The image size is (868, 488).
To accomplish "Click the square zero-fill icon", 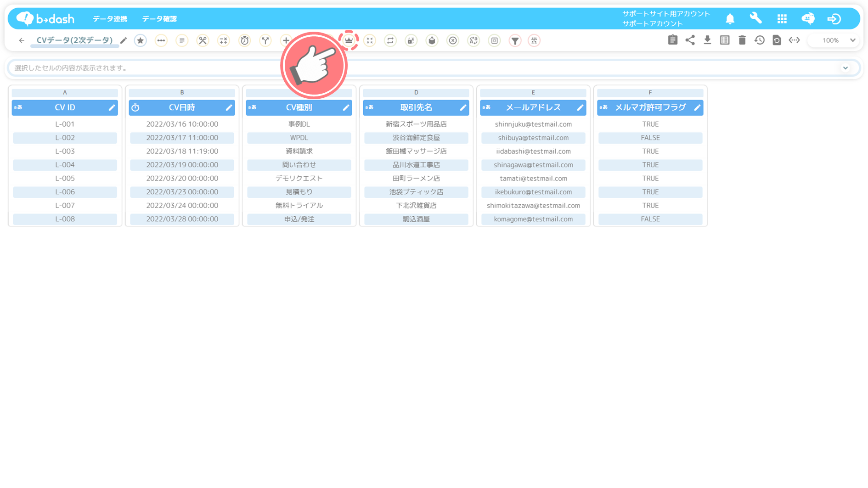I will tap(495, 40).
